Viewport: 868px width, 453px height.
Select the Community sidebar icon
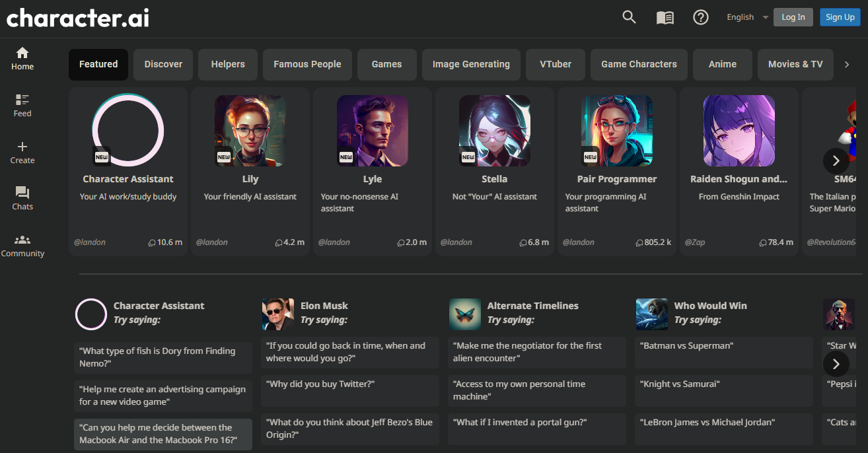click(x=22, y=245)
